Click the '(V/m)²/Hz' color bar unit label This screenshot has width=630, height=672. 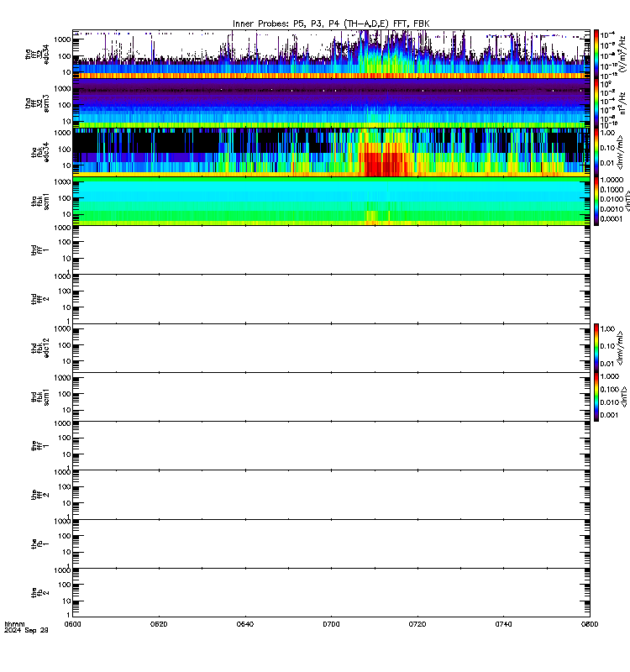623,54
